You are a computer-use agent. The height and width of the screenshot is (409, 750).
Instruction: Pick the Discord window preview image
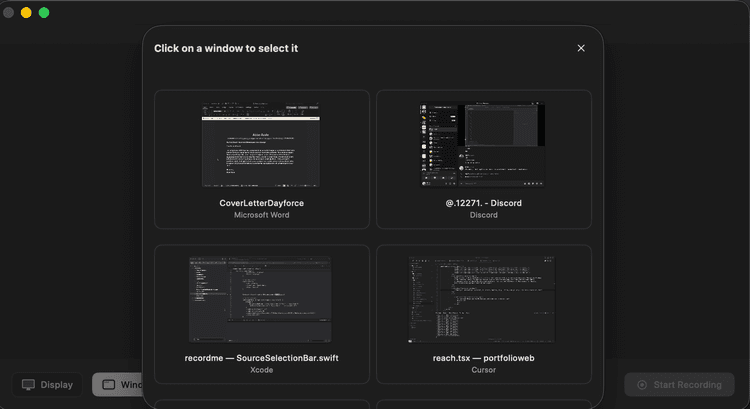(x=483, y=144)
